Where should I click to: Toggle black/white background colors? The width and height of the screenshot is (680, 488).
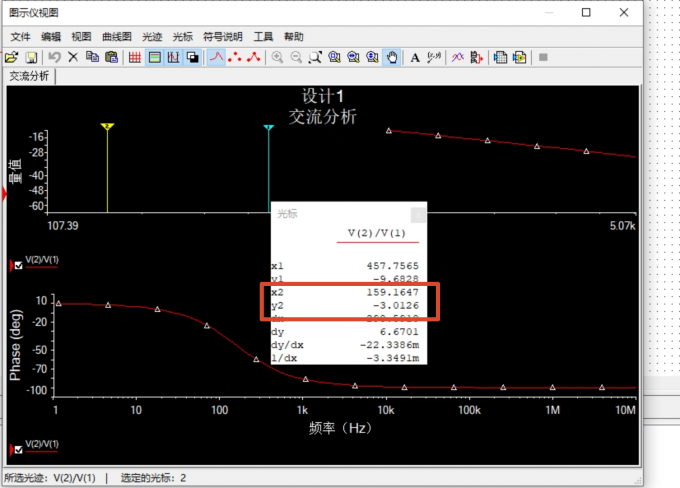(x=193, y=57)
